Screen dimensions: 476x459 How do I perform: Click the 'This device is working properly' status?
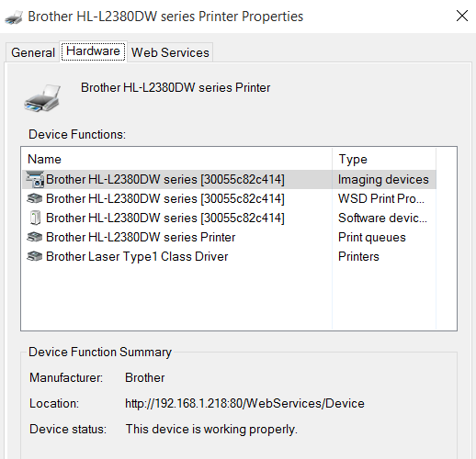coord(211,429)
